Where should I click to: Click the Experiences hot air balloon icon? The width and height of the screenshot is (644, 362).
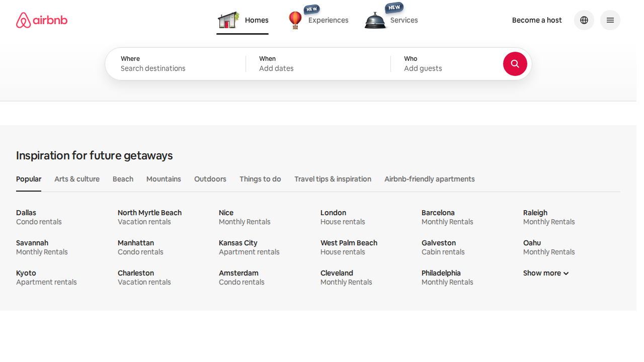[295, 20]
